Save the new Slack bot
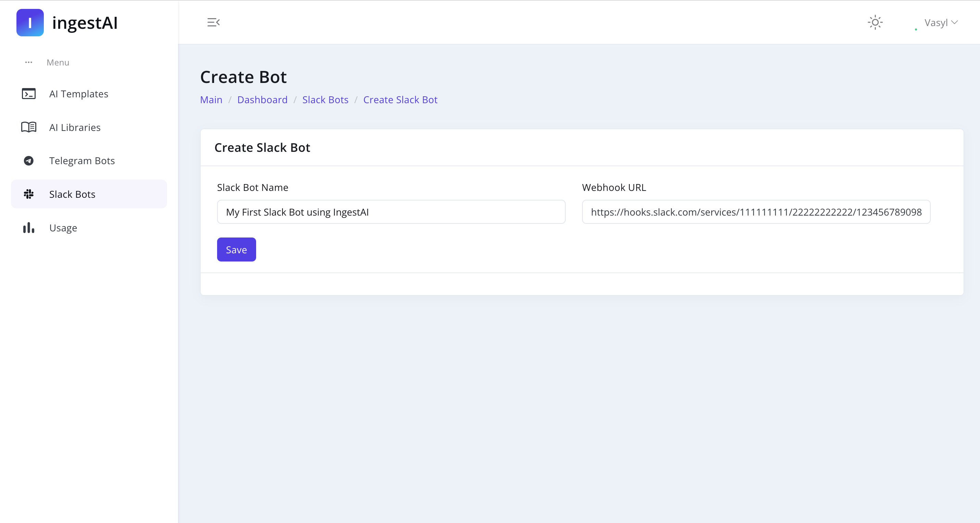This screenshot has height=523, width=980. 236,250
